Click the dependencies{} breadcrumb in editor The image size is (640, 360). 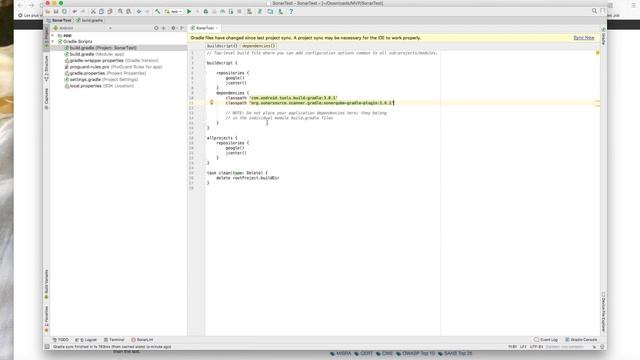pos(259,46)
